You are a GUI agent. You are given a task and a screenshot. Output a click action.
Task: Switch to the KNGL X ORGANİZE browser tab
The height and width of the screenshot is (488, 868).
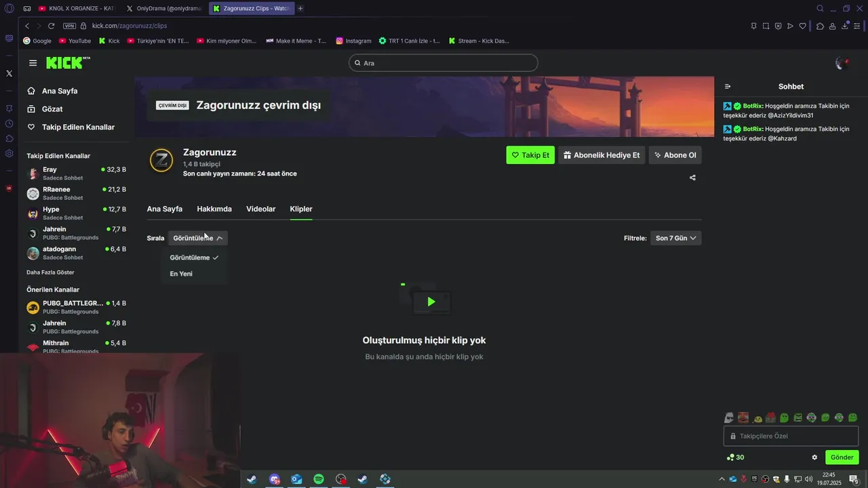77,9
